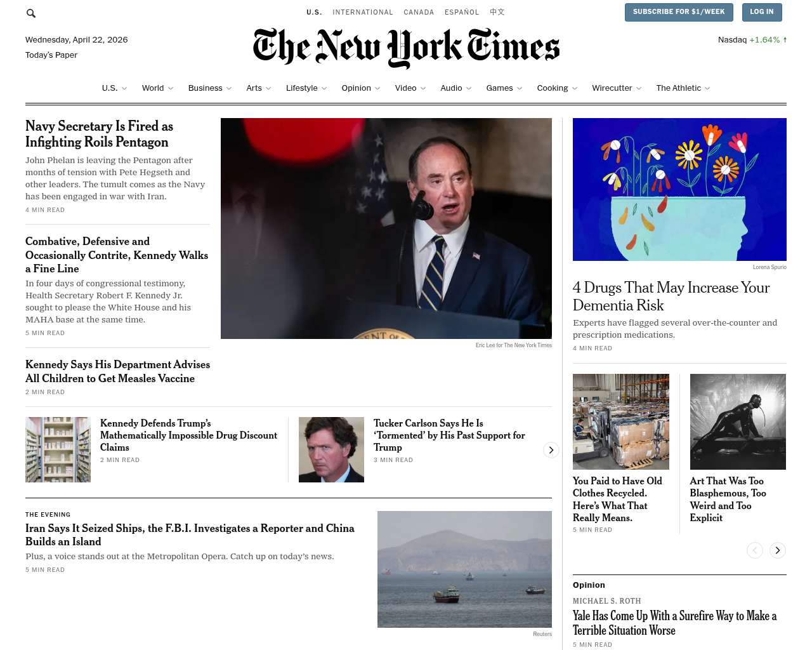Click Subscribe for $1/week button
Viewport: 812px width, 650px height.
pyautogui.click(x=679, y=12)
